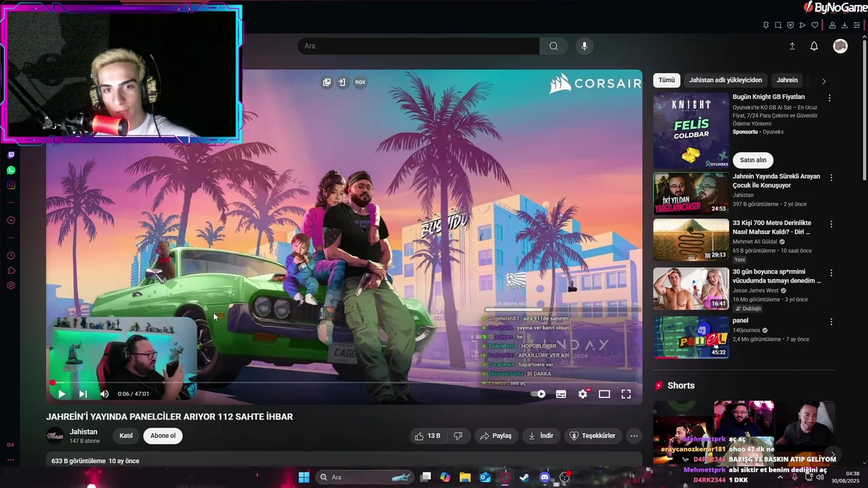Click the Teşekkürler thanks button

[x=593, y=436]
